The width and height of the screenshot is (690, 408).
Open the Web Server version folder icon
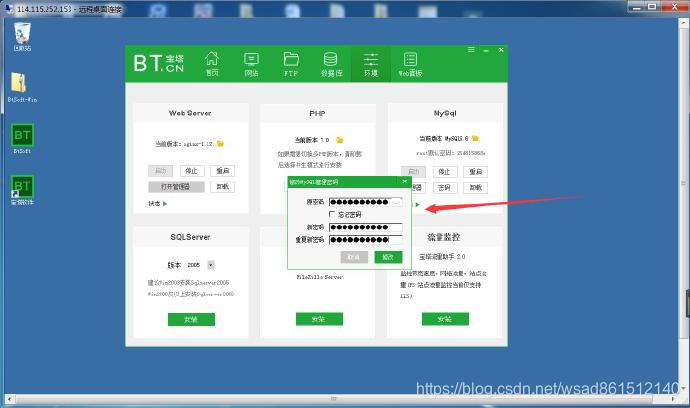point(220,143)
